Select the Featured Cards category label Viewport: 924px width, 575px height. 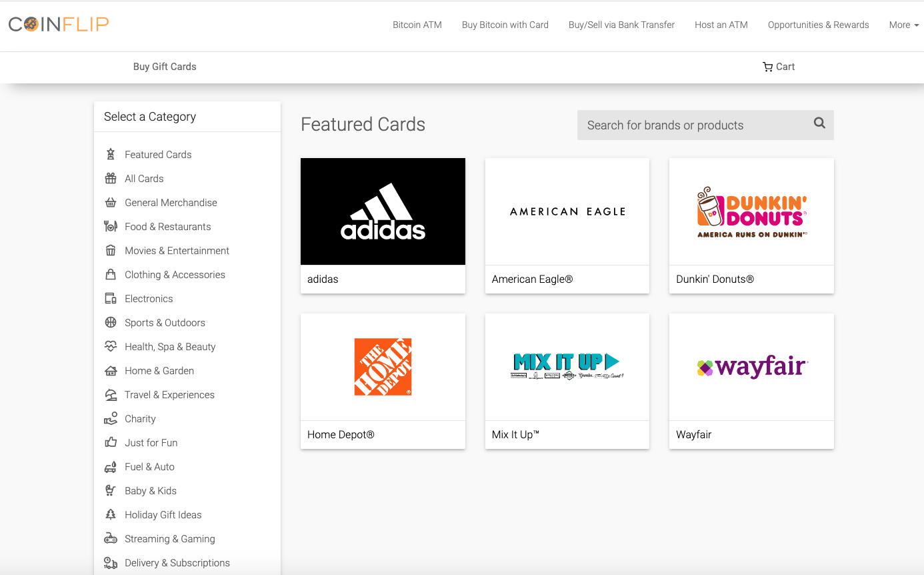tap(158, 154)
